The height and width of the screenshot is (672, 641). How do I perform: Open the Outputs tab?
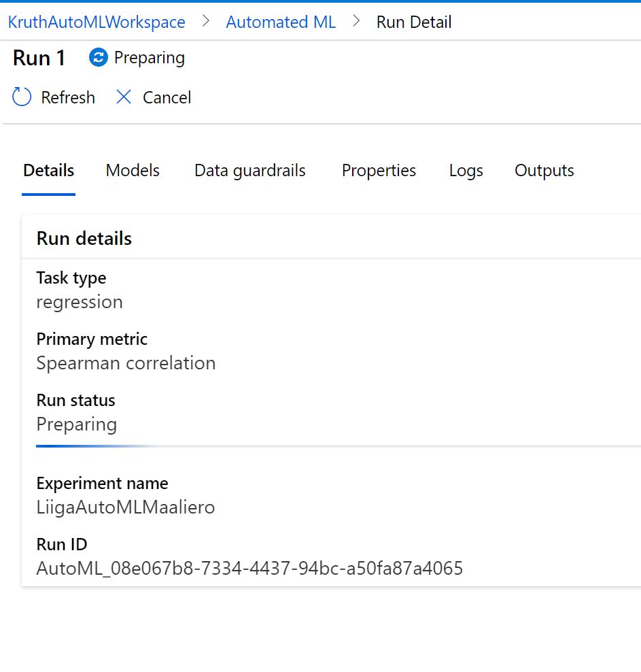[x=544, y=171]
